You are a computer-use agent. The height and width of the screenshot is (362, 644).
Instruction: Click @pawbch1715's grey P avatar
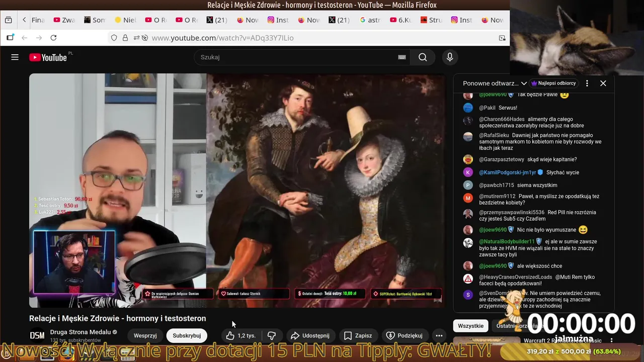(468, 185)
